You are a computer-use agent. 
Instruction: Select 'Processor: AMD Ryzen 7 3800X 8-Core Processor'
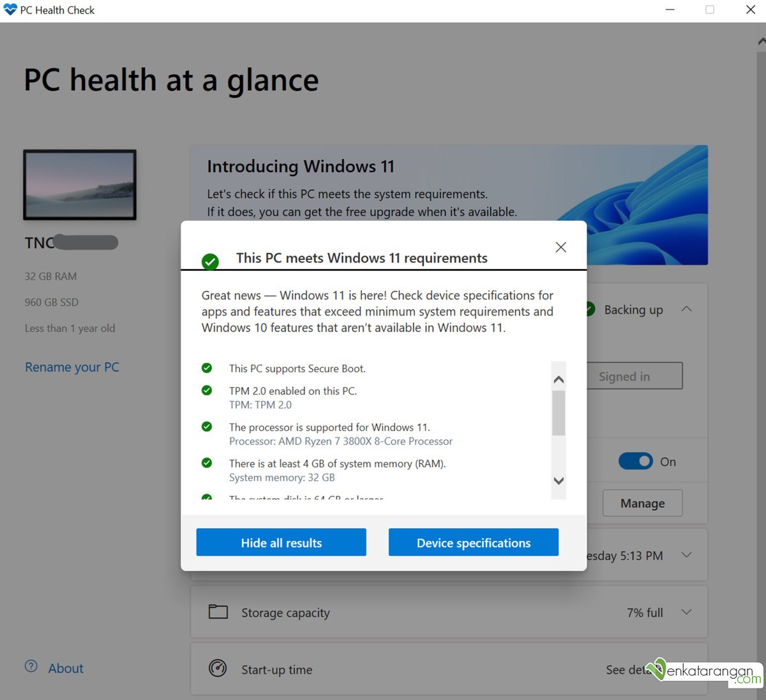click(x=341, y=441)
